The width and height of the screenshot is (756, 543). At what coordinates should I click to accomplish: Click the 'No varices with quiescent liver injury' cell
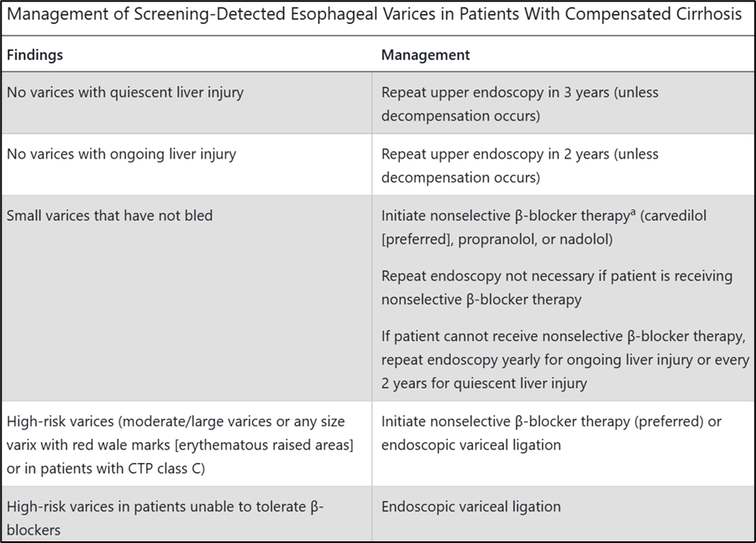coord(187,103)
